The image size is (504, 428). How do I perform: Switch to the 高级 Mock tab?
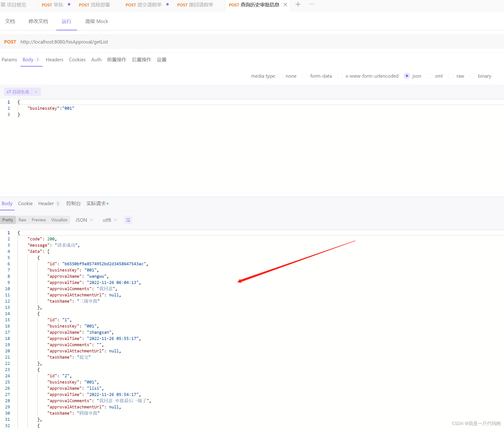[x=97, y=21]
